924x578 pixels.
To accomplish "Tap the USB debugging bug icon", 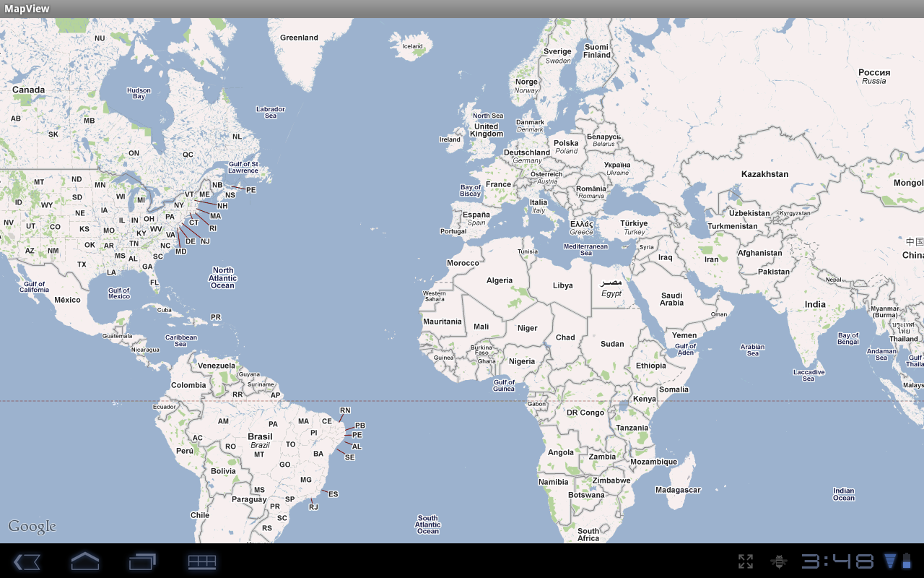I will tap(779, 561).
